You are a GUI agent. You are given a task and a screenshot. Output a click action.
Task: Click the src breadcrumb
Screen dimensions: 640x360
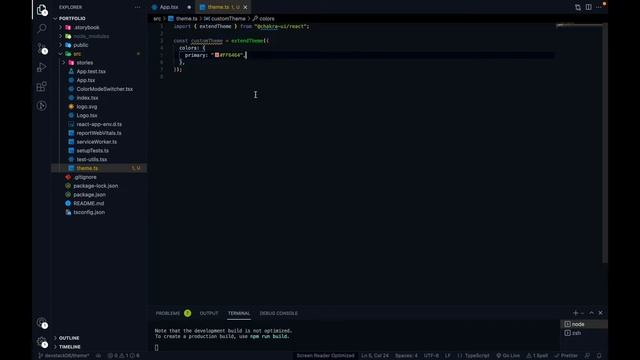[x=157, y=19]
